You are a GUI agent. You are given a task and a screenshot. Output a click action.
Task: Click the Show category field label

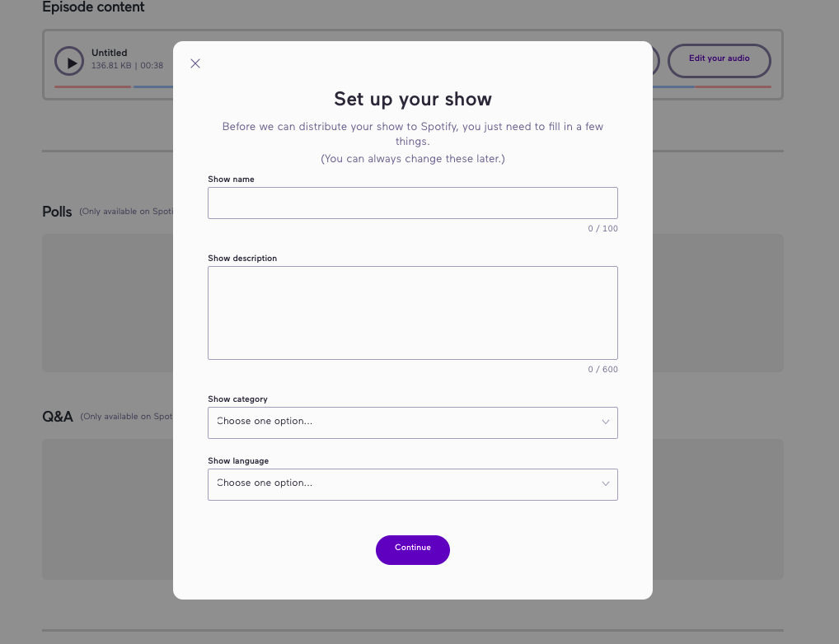click(x=237, y=399)
